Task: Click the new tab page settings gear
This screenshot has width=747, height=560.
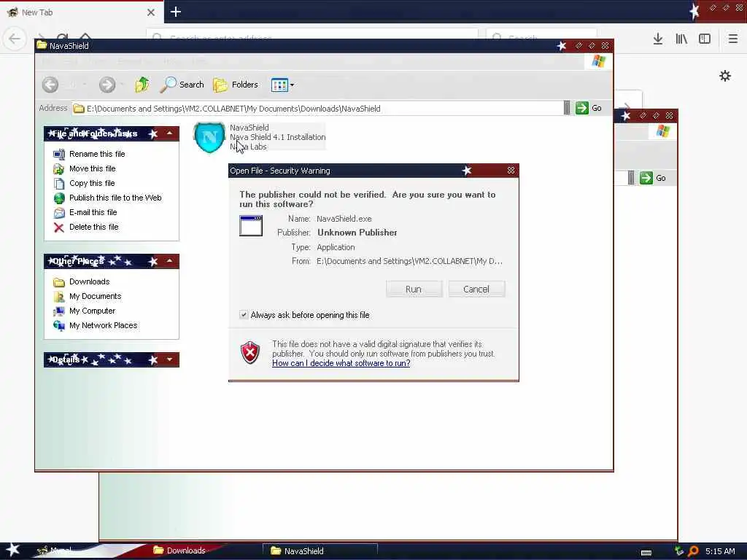Action: tap(725, 76)
